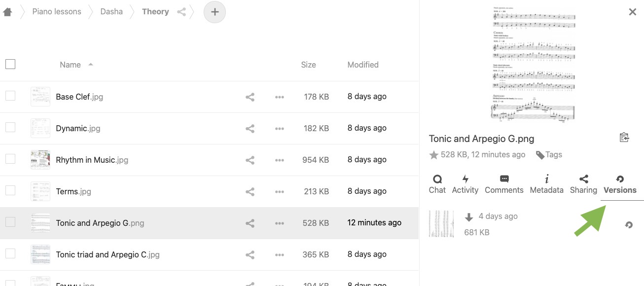The height and width of the screenshot is (286, 644).
Task: Sort files by Size column
Action: (x=309, y=65)
